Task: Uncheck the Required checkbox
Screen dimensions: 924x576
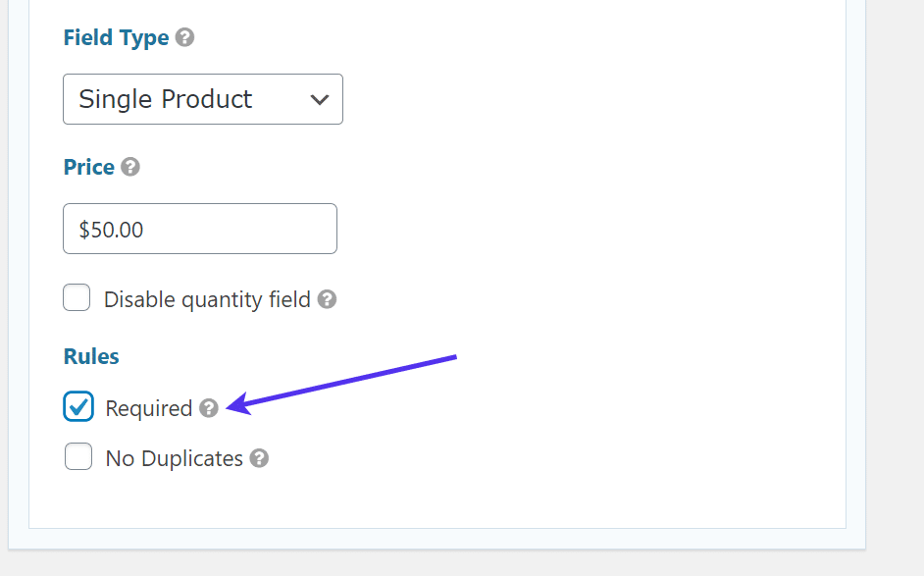Action: point(77,407)
